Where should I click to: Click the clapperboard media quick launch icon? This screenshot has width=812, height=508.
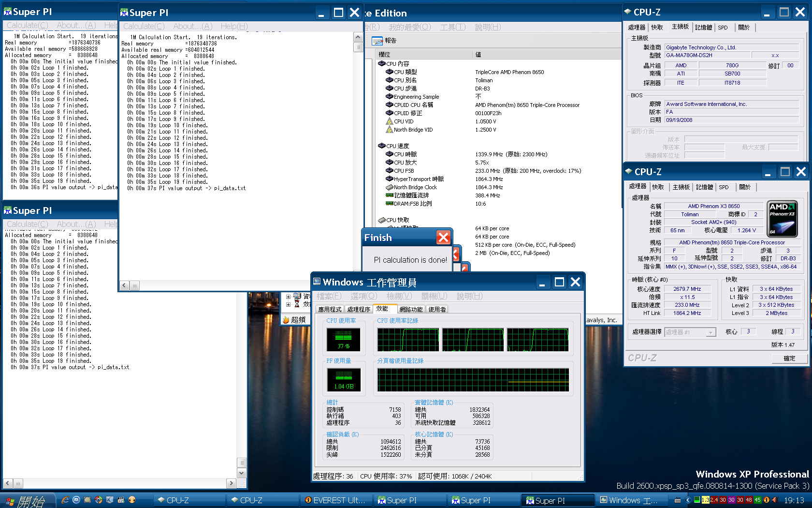(x=121, y=500)
